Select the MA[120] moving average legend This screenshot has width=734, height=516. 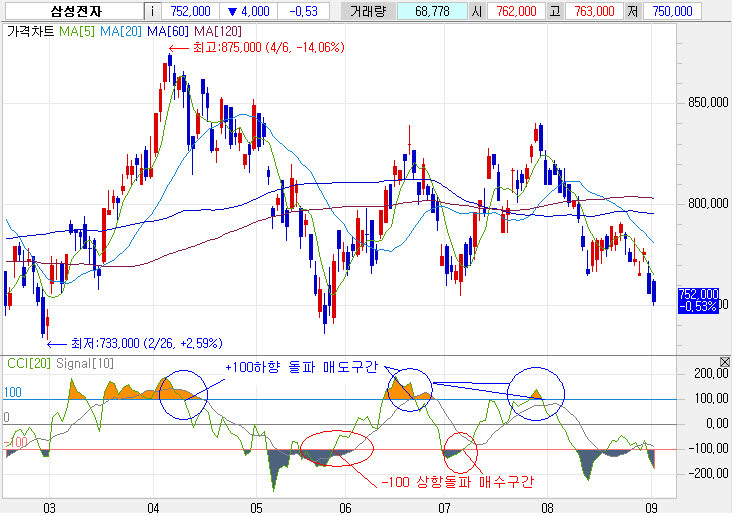pos(218,32)
